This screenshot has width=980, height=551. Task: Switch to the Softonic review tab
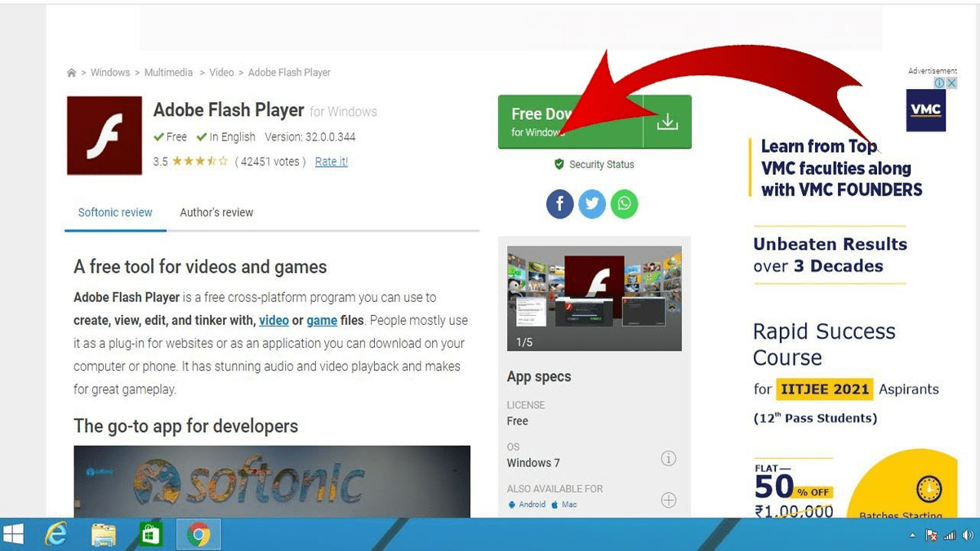click(x=115, y=212)
